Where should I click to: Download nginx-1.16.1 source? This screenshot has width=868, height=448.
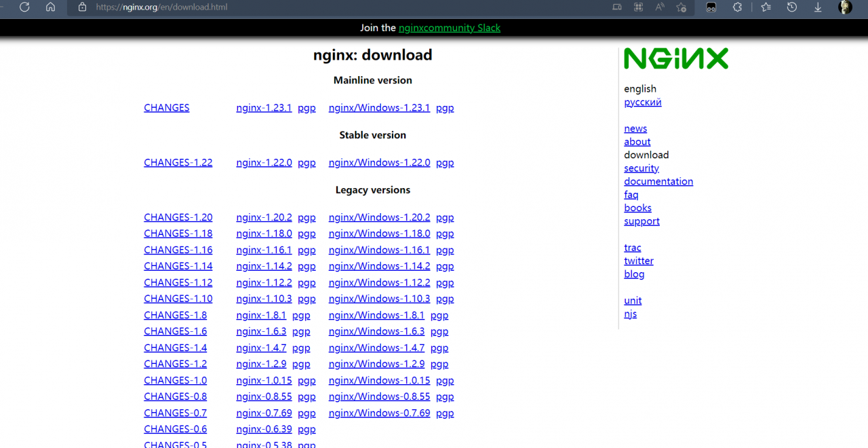264,250
